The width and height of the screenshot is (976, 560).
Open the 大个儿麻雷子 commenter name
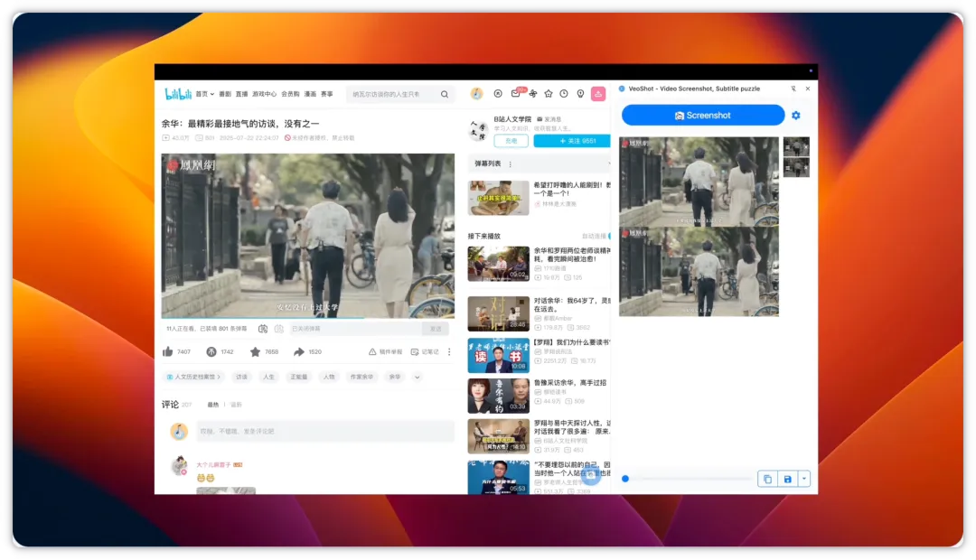pos(213,465)
